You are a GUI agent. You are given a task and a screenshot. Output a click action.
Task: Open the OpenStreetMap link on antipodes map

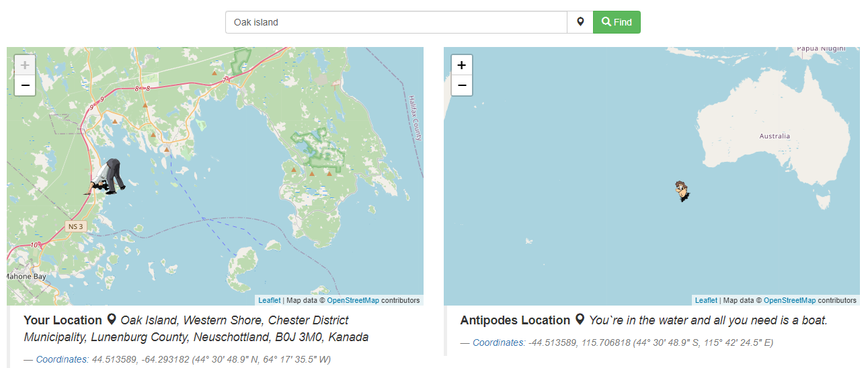point(790,300)
